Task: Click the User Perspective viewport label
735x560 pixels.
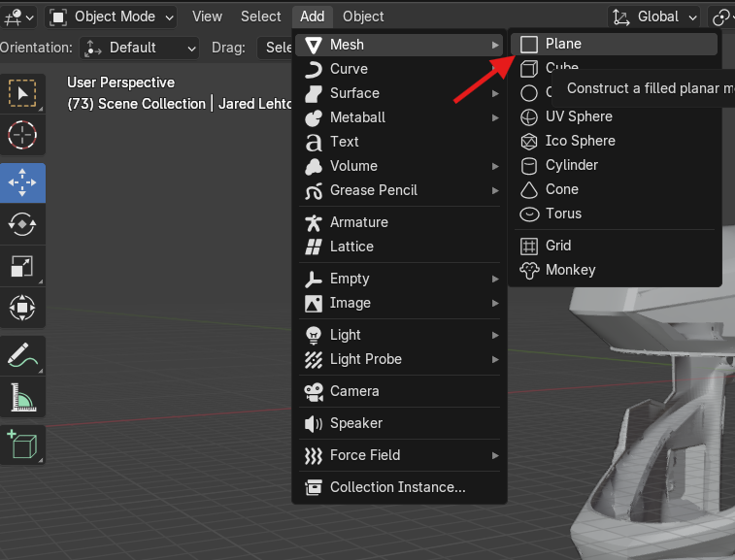Action: tap(121, 82)
